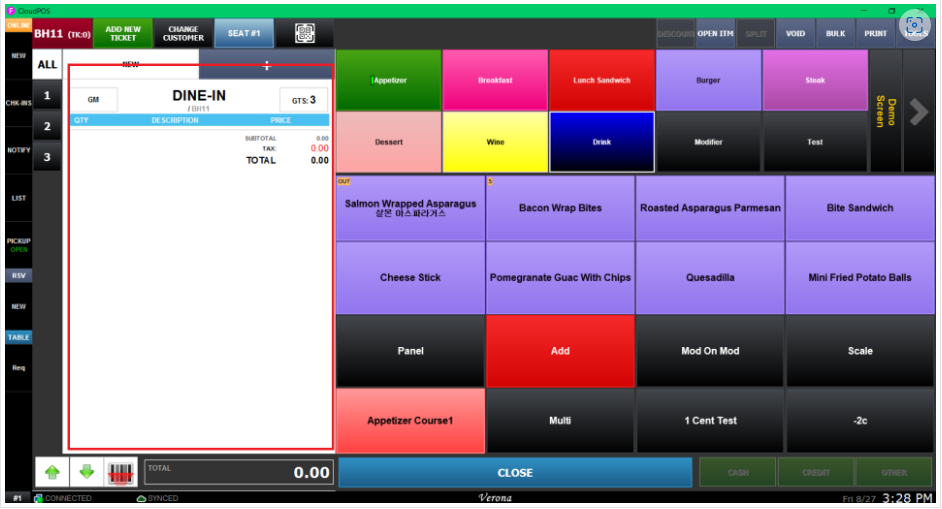Add Bite Sandwich item
Screen dimensions: 942x509
[860, 208]
